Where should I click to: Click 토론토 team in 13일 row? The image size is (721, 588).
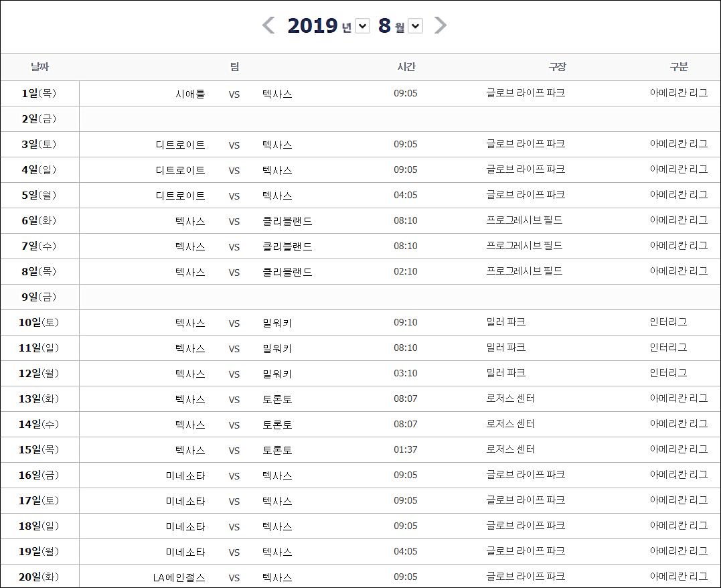277,399
